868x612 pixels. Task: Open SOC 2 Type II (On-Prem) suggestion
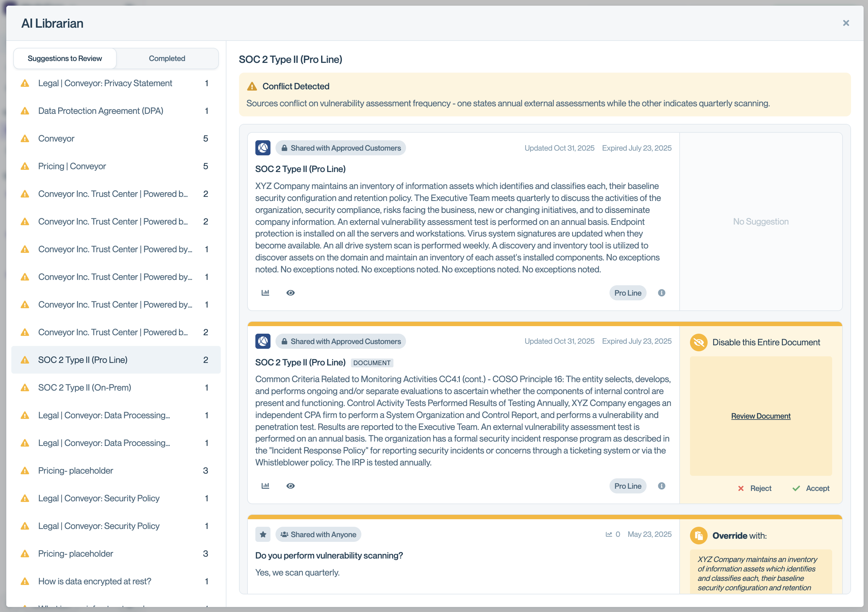pyautogui.click(x=85, y=387)
